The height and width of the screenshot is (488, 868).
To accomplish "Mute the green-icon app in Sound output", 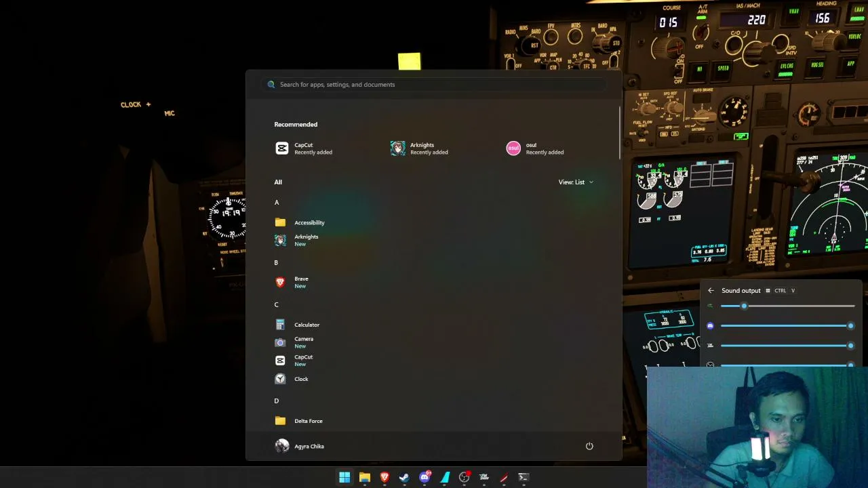I will click(710, 306).
